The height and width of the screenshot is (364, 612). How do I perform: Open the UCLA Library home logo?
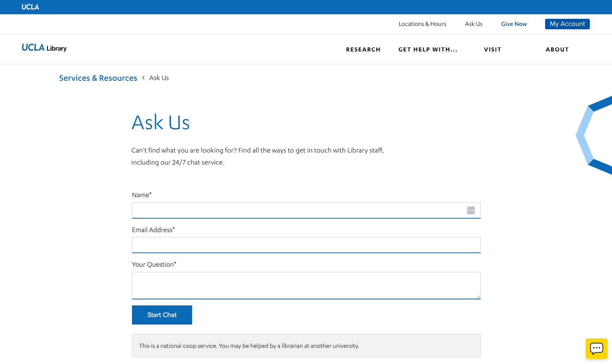[x=44, y=48]
